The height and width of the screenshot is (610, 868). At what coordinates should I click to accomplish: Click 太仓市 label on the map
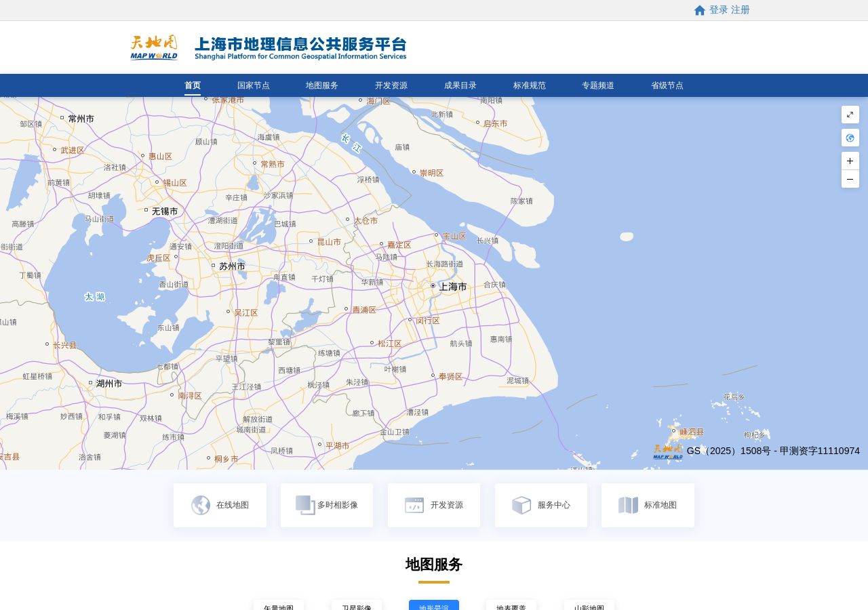(x=366, y=221)
